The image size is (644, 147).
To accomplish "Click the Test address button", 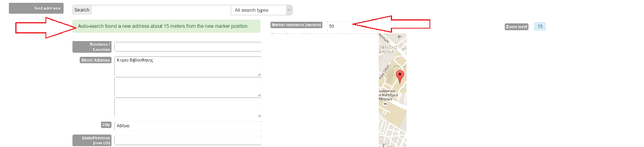I will point(36,8).
